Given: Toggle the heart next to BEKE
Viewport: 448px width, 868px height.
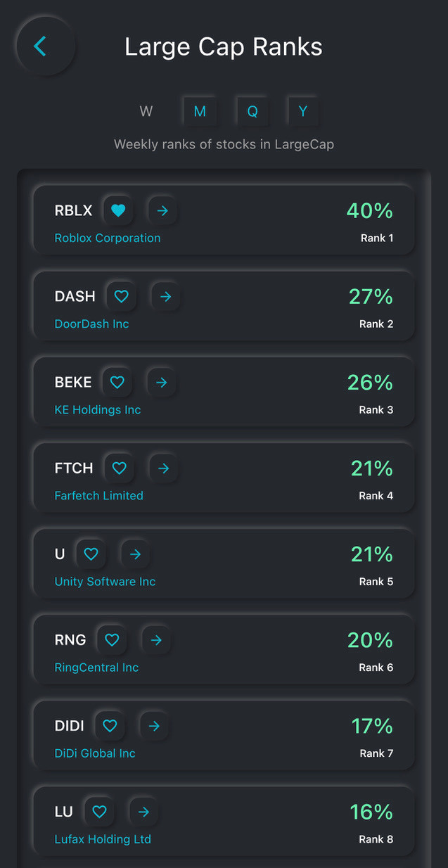Looking at the screenshot, I should tap(117, 382).
